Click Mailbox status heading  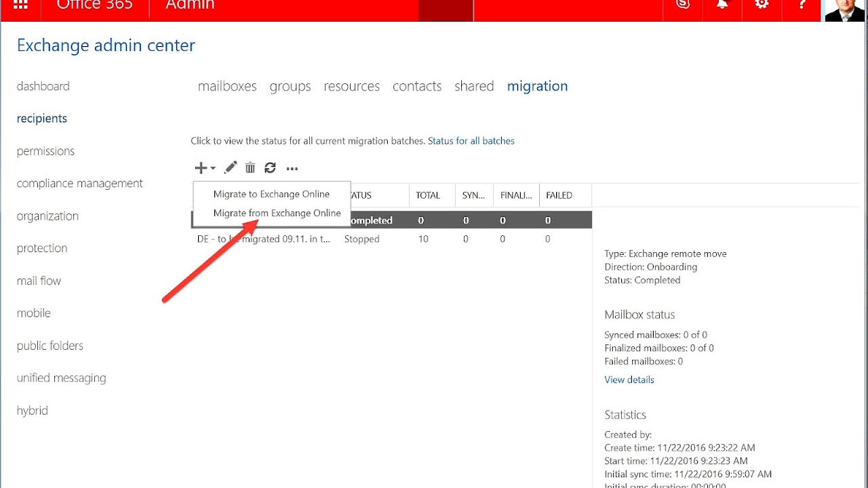(639, 314)
